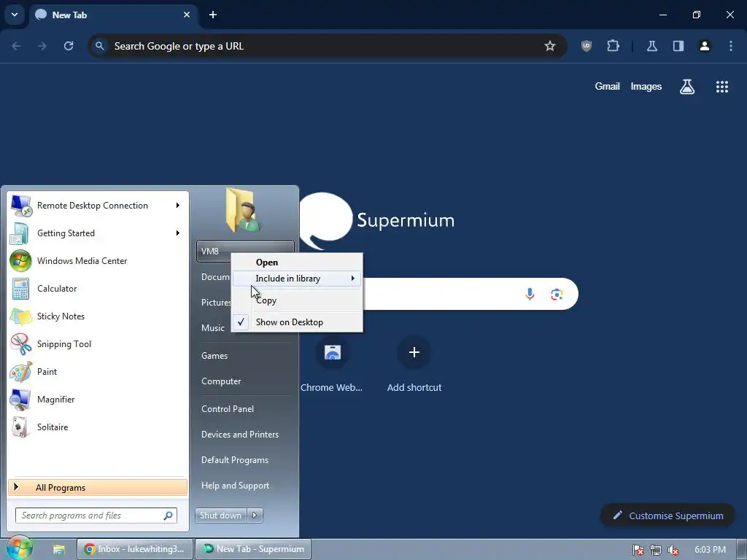Open the Extensions puzzle icon

(613, 46)
